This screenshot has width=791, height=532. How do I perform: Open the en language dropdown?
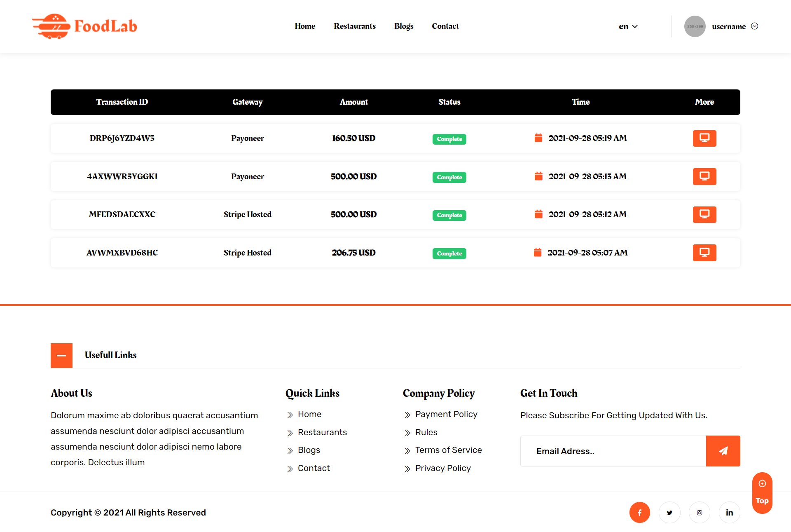tap(628, 26)
